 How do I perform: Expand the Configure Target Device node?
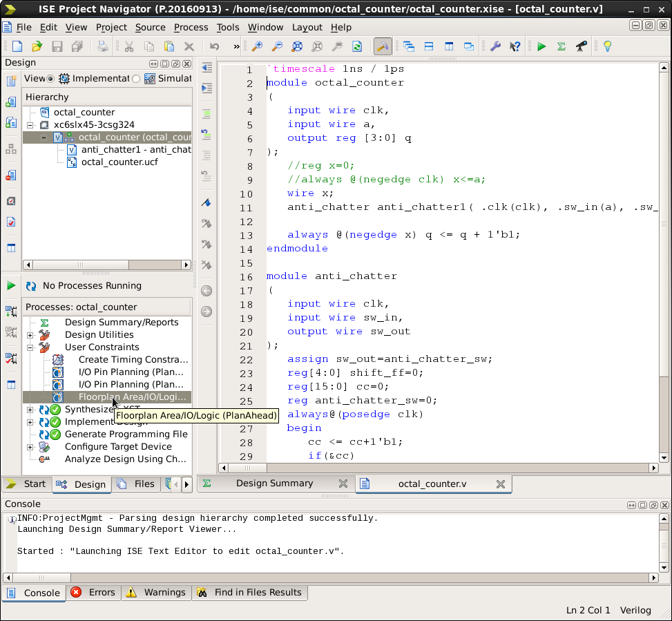coord(30,447)
